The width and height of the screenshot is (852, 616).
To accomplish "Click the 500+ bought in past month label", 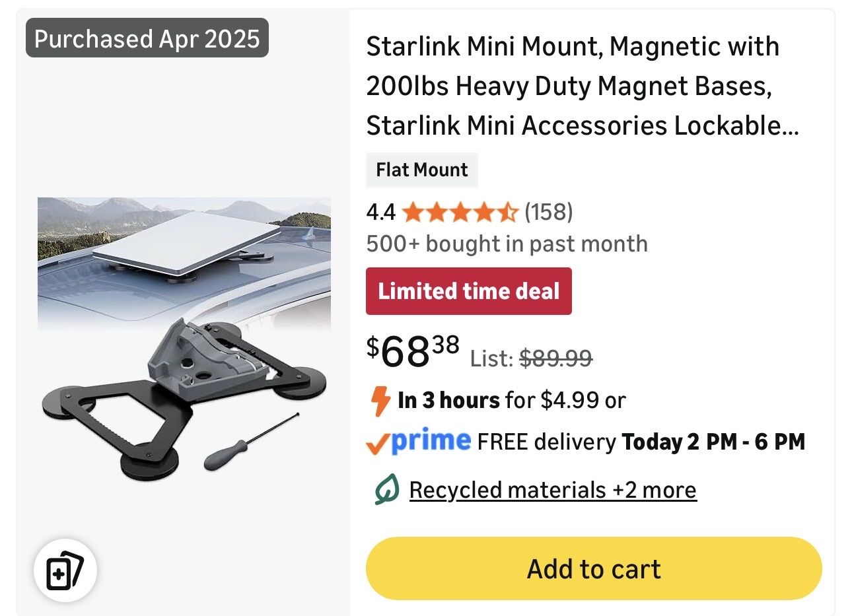I will pyautogui.click(x=507, y=244).
